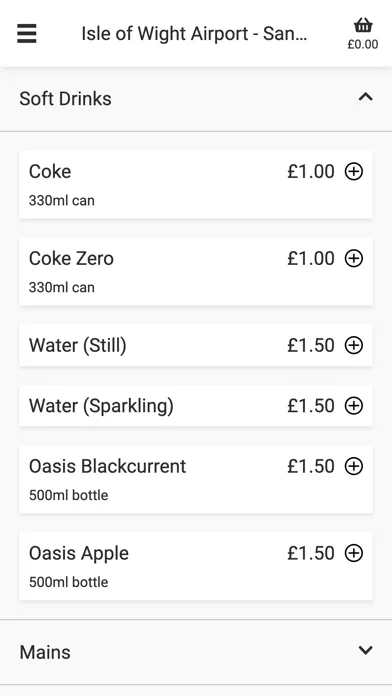Screen dimensions: 392x696
Task: Add Oasis Apple via plus icon
Action: [354, 553]
